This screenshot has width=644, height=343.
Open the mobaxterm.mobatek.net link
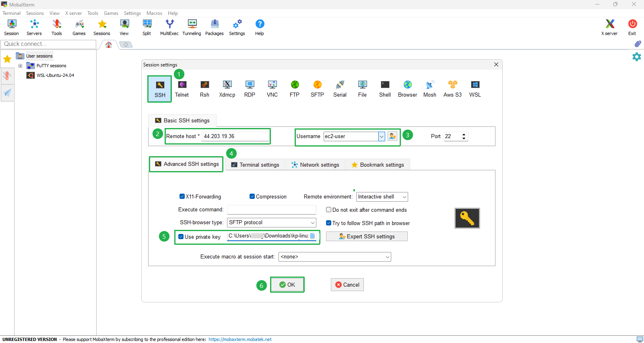click(x=240, y=339)
